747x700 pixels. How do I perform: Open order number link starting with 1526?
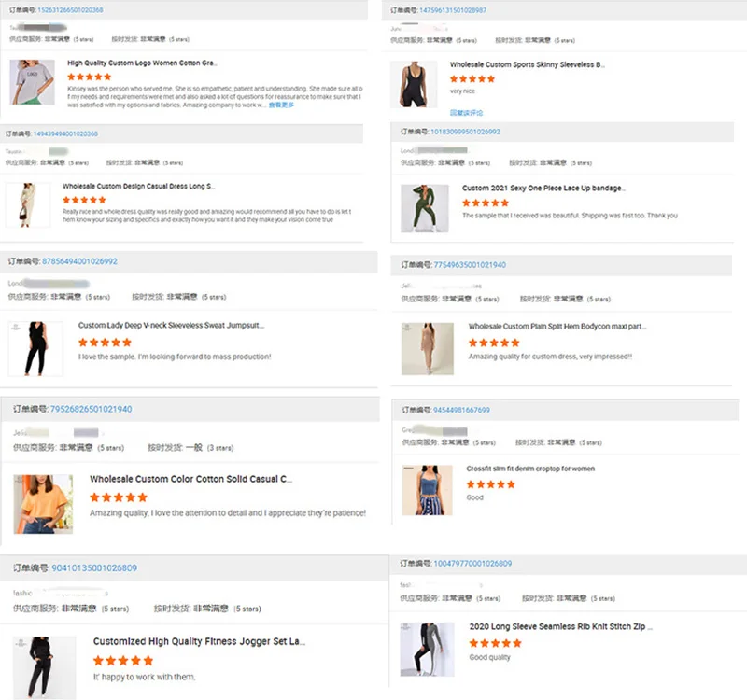[x=70, y=10]
